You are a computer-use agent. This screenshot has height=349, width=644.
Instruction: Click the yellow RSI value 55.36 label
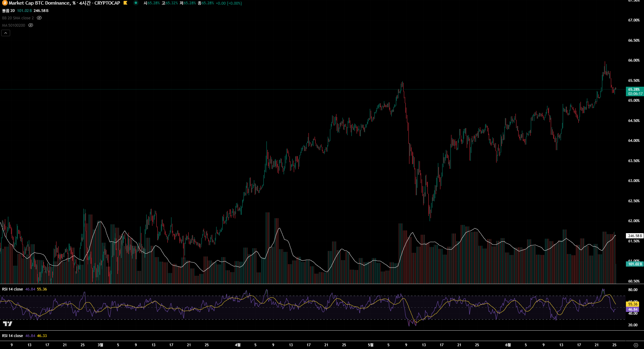(x=633, y=304)
